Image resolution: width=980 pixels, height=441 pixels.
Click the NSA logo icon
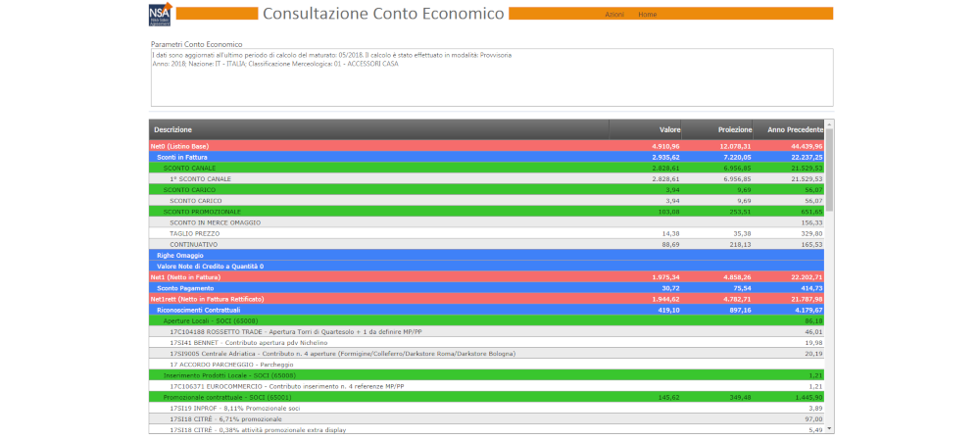pyautogui.click(x=161, y=15)
